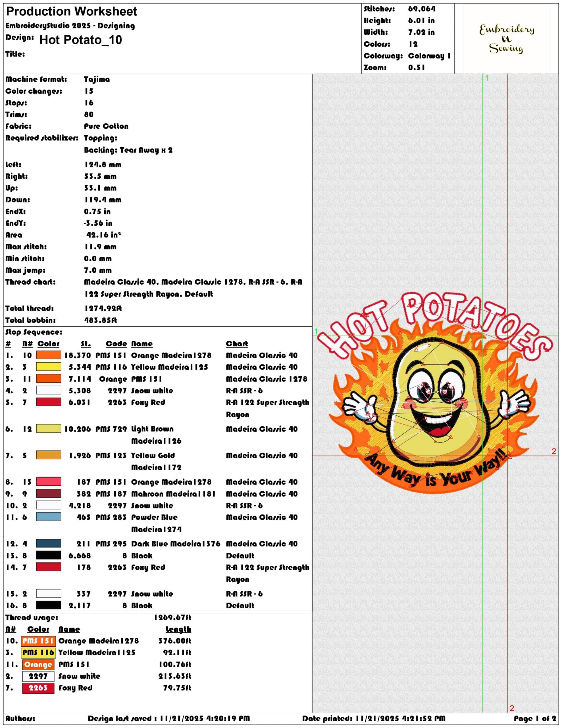Click the Stop Sequence heading
Image resolution: width=562 pixels, height=728 pixels.
point(34,332)
